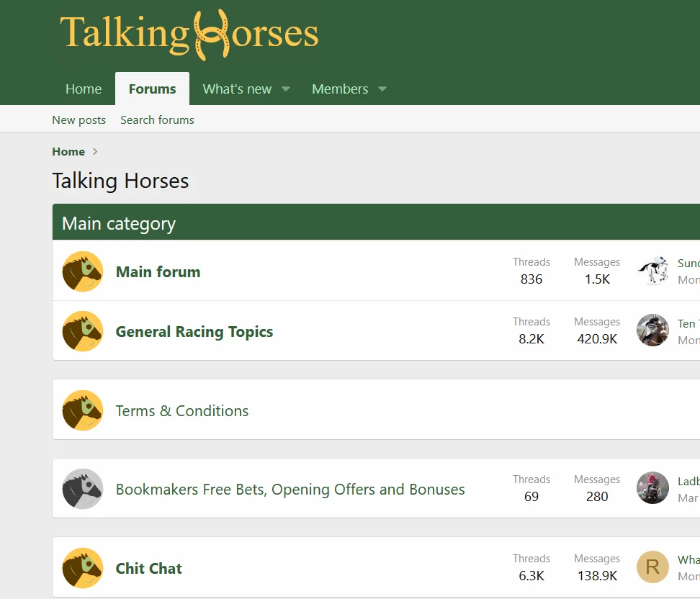Click the Home breadcrumb link
The width and height of the screenshot is (700, 599).
click(68, 152)
